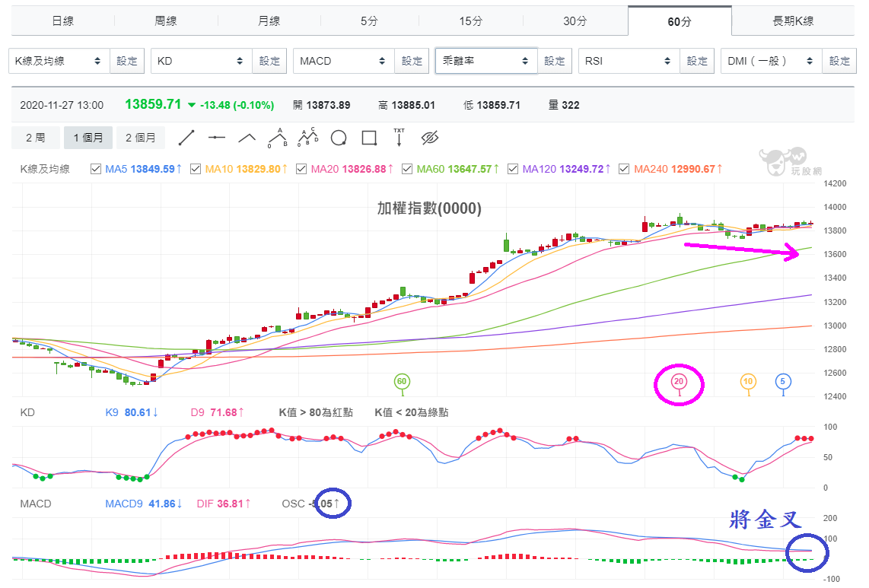Screen dimensions: 869x588
Task: Click 設定 next to MACD dropdown
Action: 412,61
